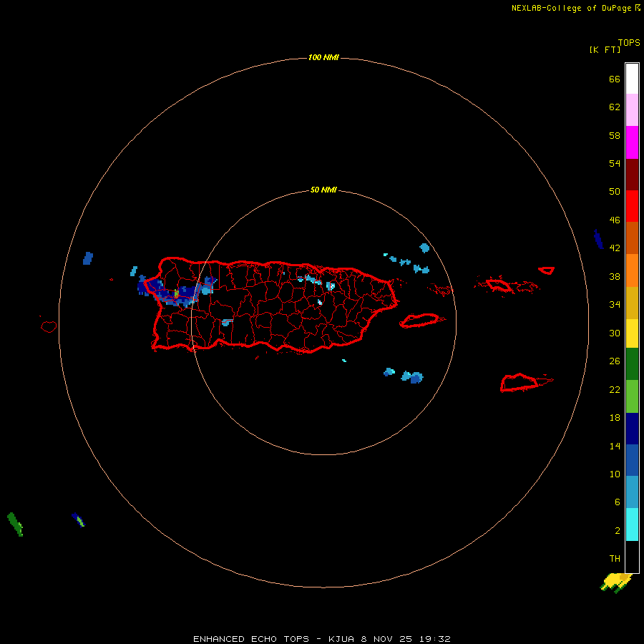Image resolution: width=644 pixels, height=644 pixels.
Task: Click the Mona island outline west of Puerto Rico
Action: (x=49, y=326)
